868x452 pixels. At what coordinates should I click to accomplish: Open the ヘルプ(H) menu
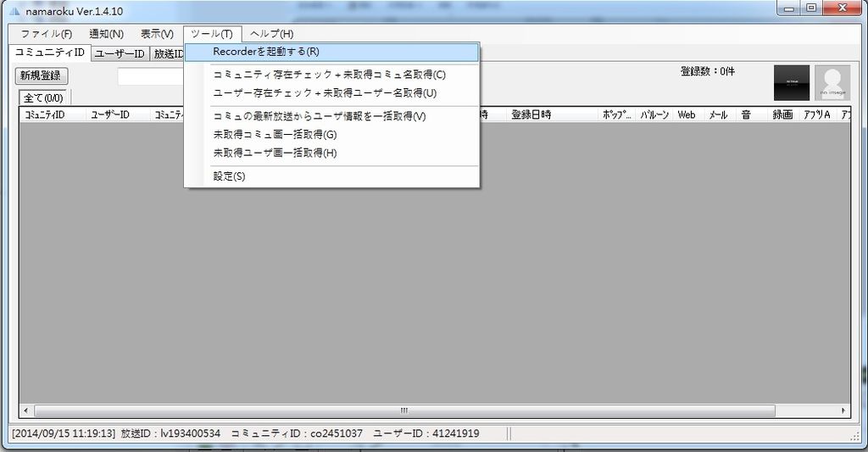point(271,34)
